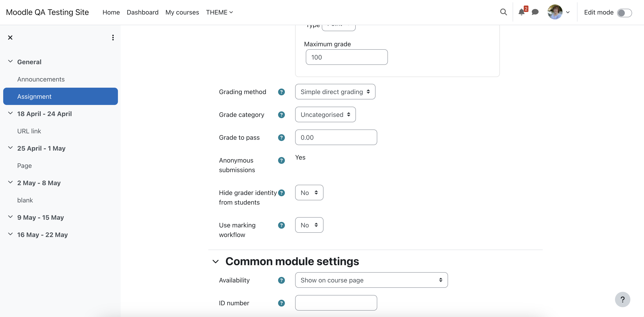Open Grade category dropdown
Image resolution: width=644 pixels, height=317 pixels.
pyautogui.click(x=325, y=115)
